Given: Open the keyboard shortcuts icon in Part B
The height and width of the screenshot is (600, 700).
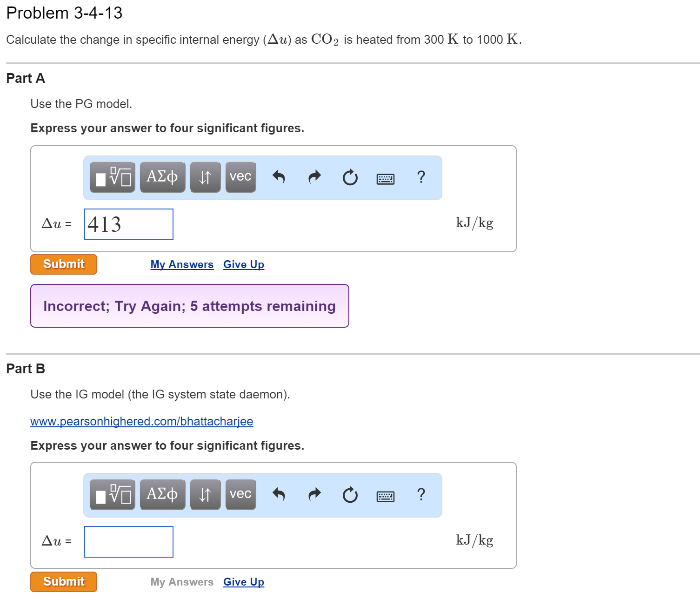Looking at the screenshot, I should click(386, 496).
